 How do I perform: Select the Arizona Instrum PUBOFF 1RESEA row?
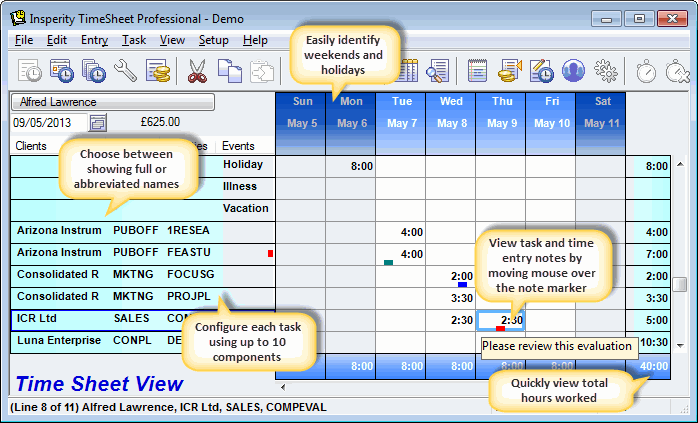142,232
